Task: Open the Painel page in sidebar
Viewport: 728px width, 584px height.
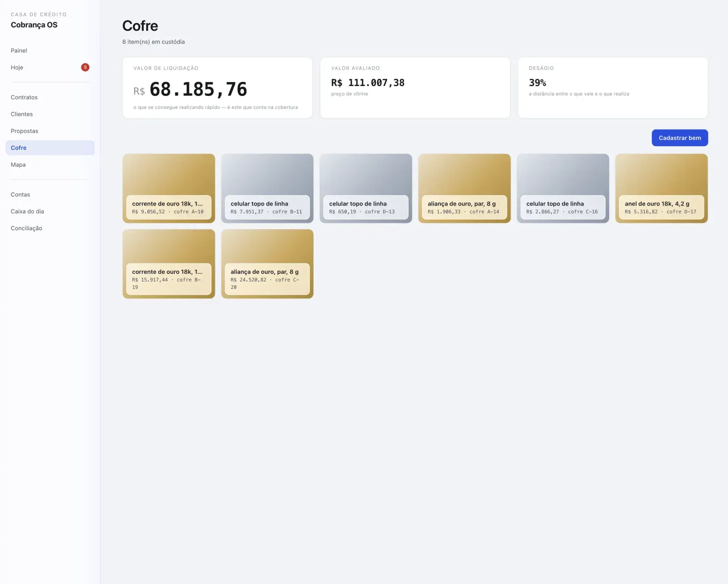Action: point(50,50)
